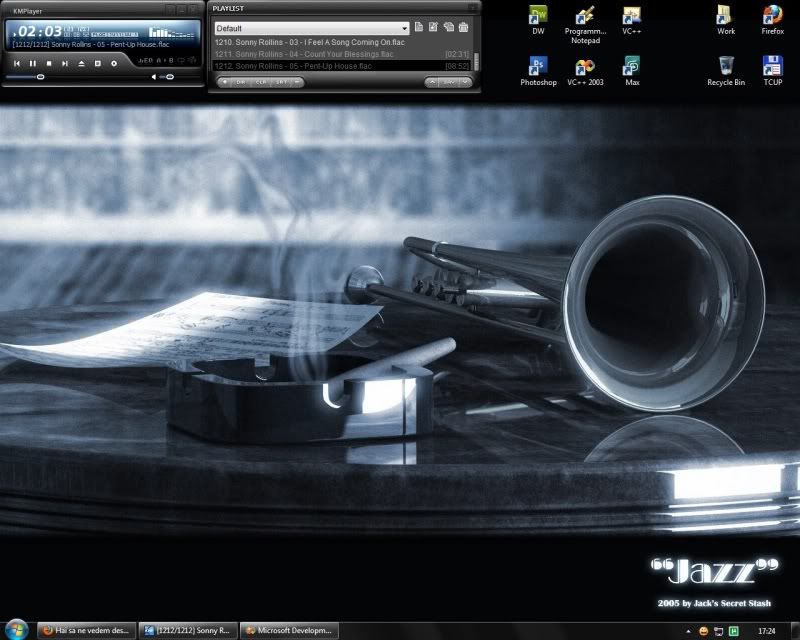This screenshot has height=640, width=800.
Task: Click the orange smiley tray icon
Action: (x=703, y=631)
